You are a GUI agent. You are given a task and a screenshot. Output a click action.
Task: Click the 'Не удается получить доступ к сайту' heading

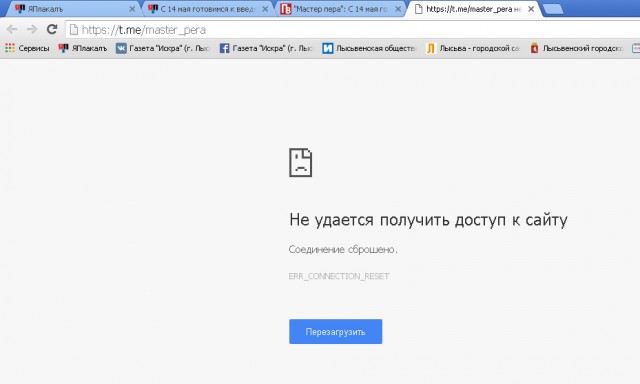click(428, 220)
